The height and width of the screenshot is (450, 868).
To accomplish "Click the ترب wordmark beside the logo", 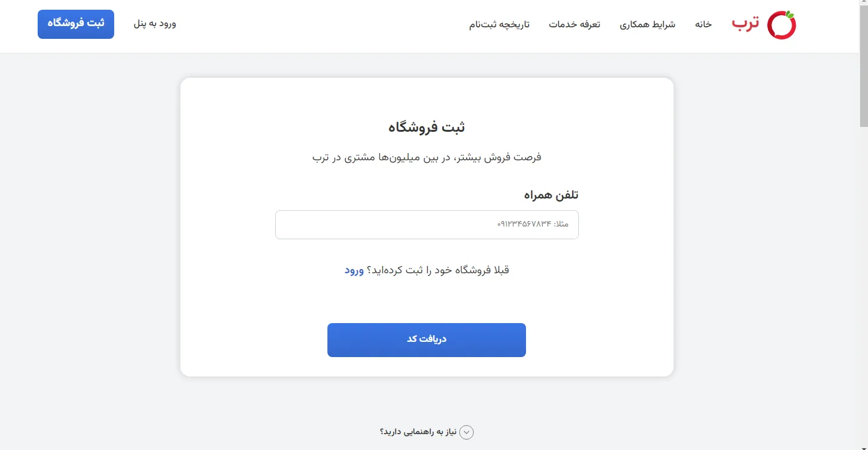I will (x=745, y=24).
